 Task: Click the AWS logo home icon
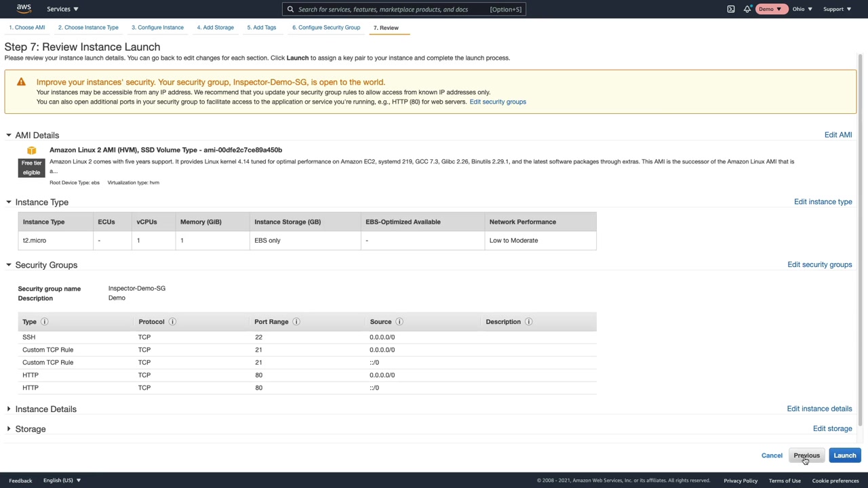pyautogui.click(x=24, y=9)
